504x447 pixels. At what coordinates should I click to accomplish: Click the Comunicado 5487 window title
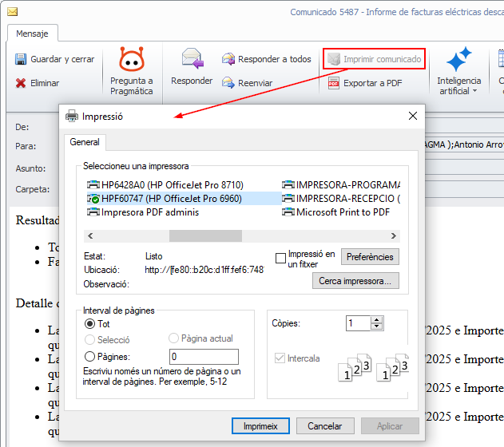397,12
